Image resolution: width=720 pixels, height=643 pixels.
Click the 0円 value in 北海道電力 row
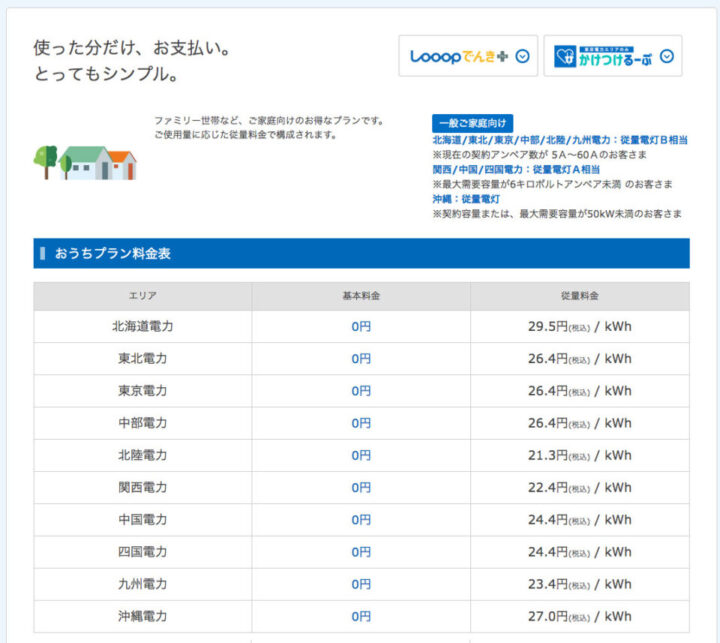coord(361,327)
